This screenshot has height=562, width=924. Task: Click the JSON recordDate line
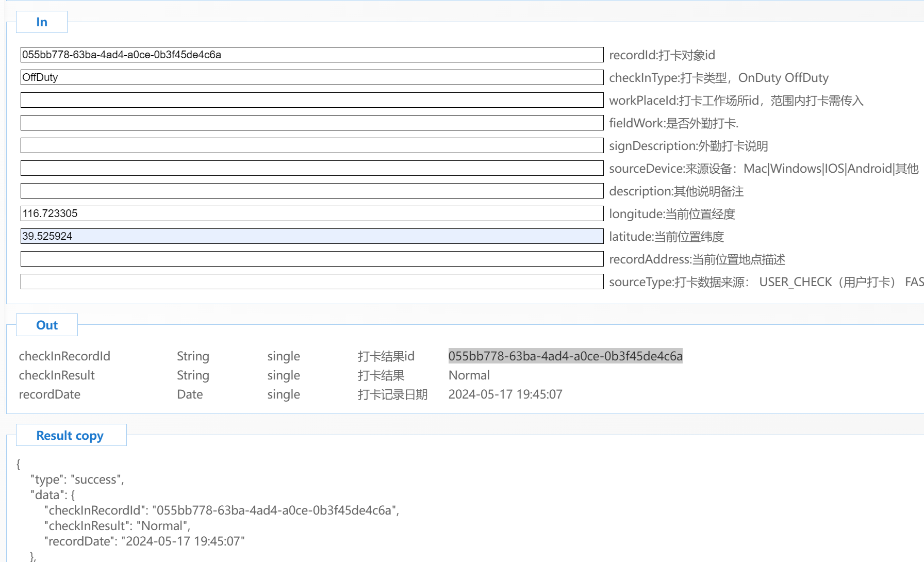144,541
